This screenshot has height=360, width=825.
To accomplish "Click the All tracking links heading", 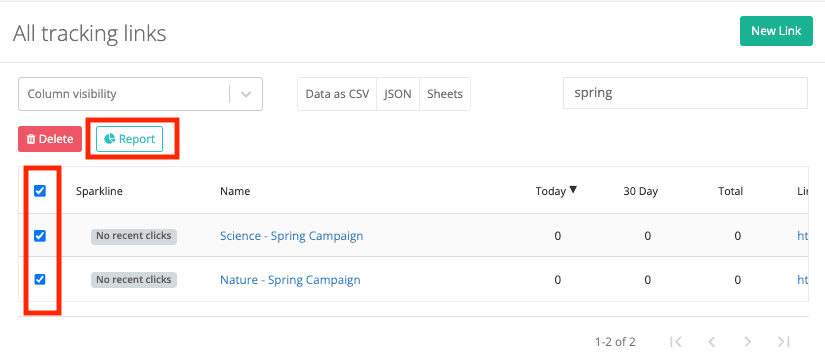I will click(x=89, y=33).
